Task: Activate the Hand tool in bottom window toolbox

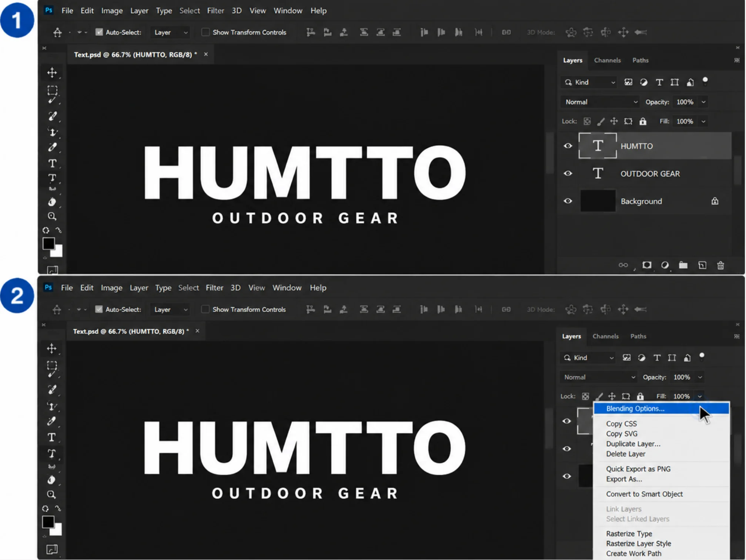Action: (x=51, y=480)
